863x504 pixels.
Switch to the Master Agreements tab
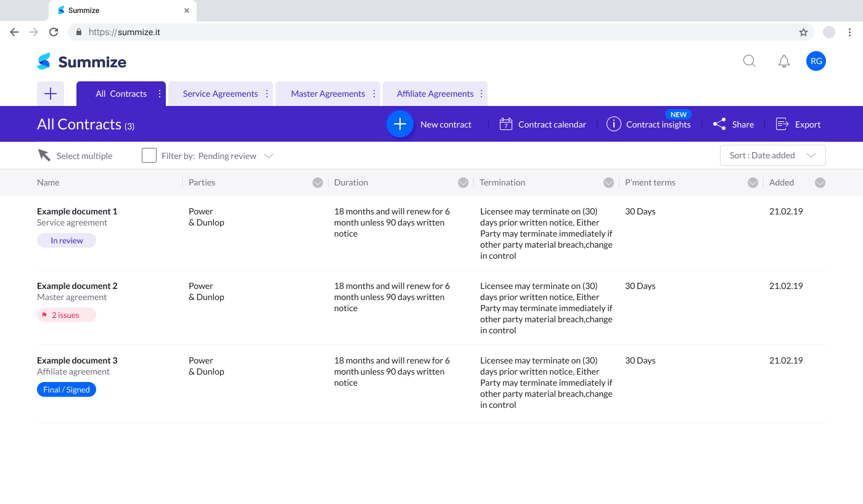327,94
